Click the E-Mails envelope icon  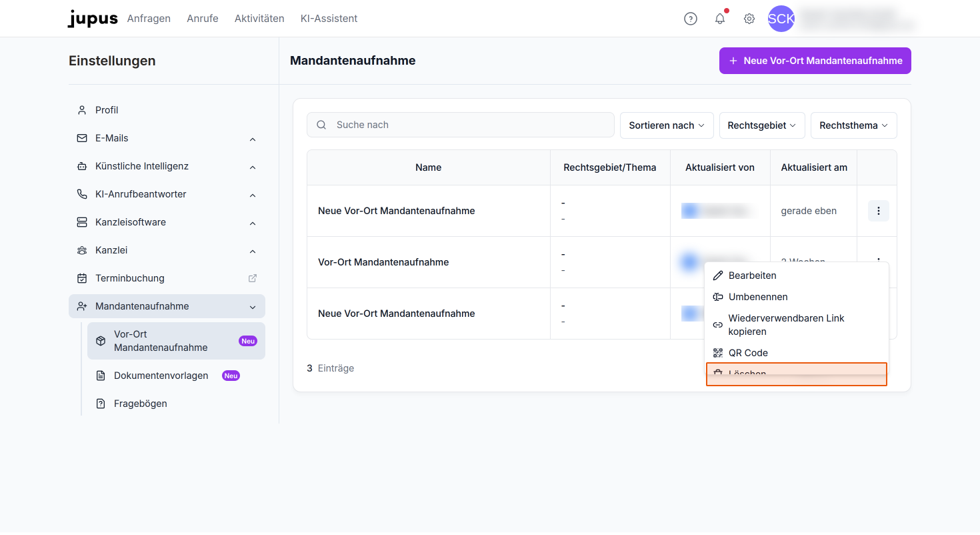click(82, 138)
